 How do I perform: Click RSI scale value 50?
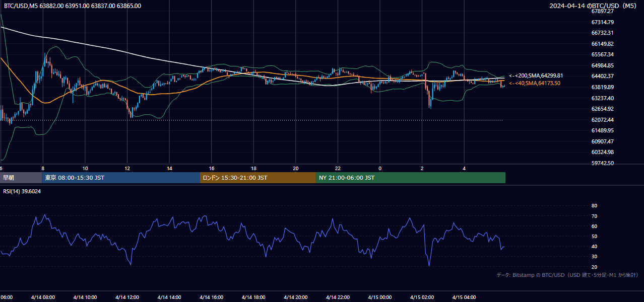[x=594, y=236]
